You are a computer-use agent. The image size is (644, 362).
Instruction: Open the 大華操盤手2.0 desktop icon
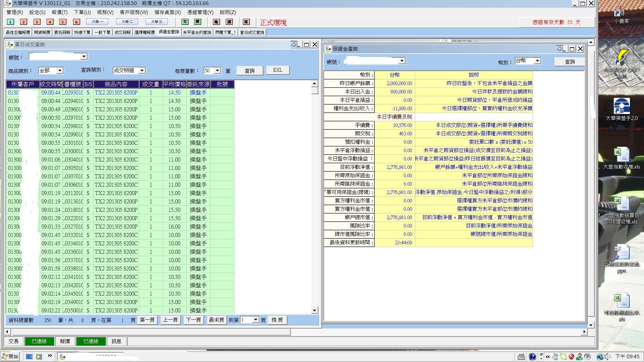pos(622,109)
